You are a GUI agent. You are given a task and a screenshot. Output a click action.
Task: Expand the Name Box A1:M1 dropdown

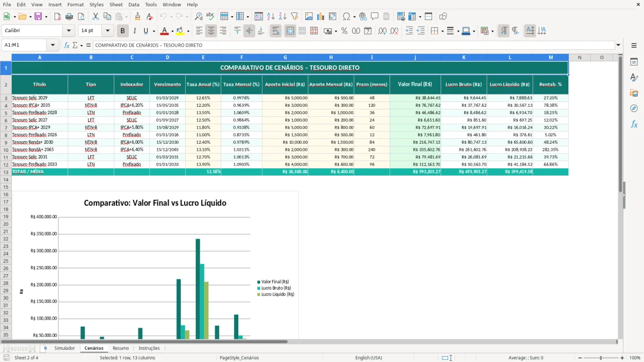(53, 45)
